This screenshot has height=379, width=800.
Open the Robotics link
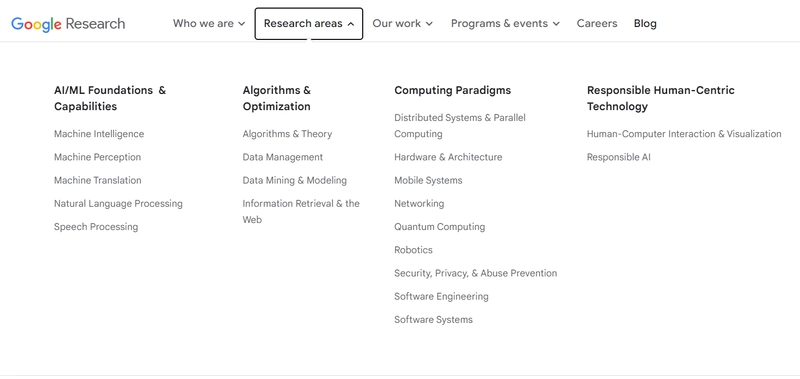(x=413, y=250)
